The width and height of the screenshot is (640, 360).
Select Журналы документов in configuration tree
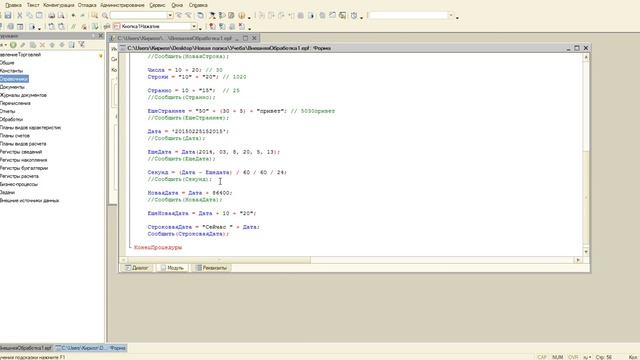[23, 95]
